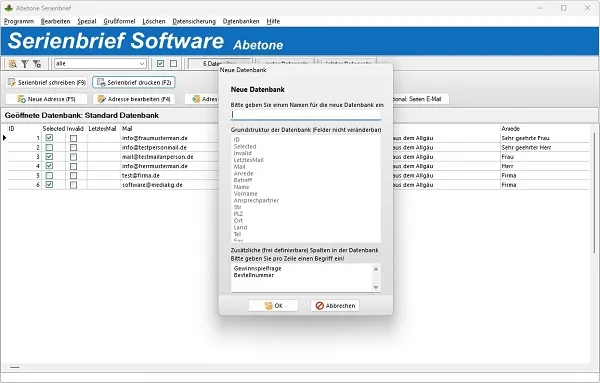The width and height of the screenshot is (600, 383).
Task: Click the Bestellnummer line in text area
Action: click(x=254, y=275)
